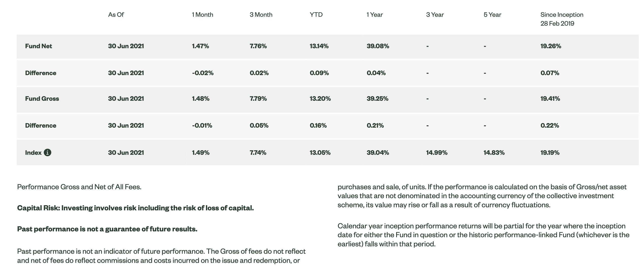Click Fund Gross since inception 19.41%
This screenshot has width=644, height=273.
pyautogui.click(x=550, y=99)
